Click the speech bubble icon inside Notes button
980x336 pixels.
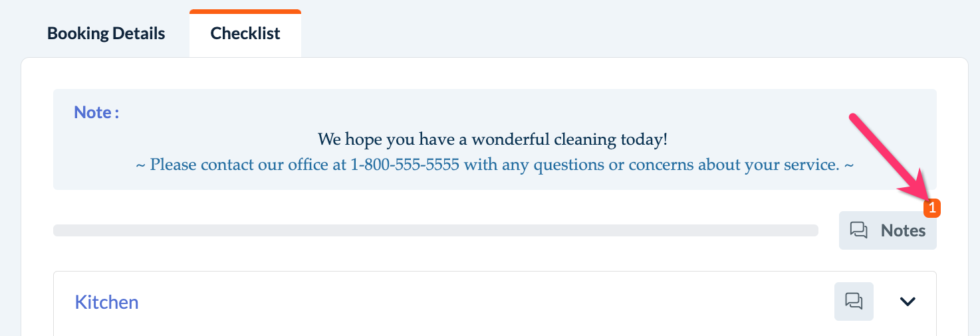pyautogui.click(x=859, y=230)
